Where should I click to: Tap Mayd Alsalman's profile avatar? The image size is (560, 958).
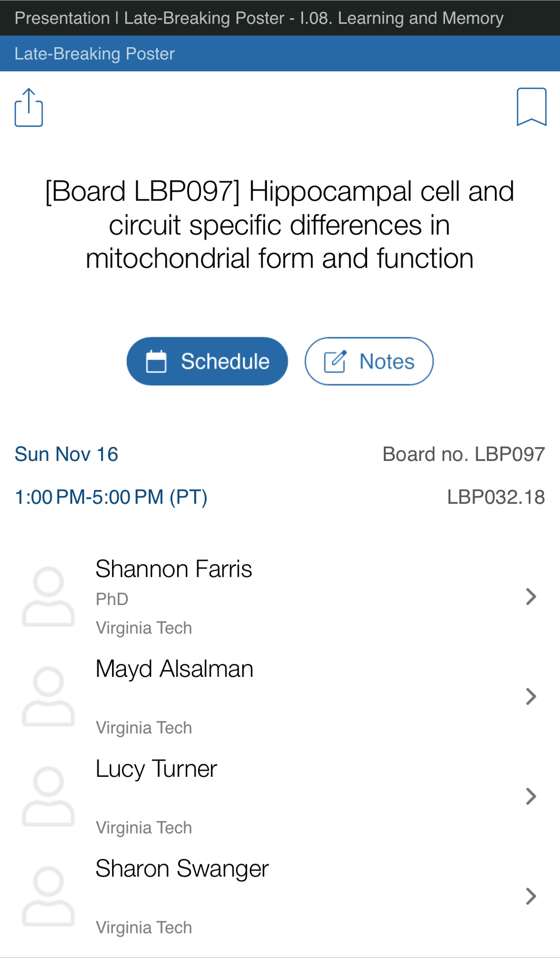point(48,696)
